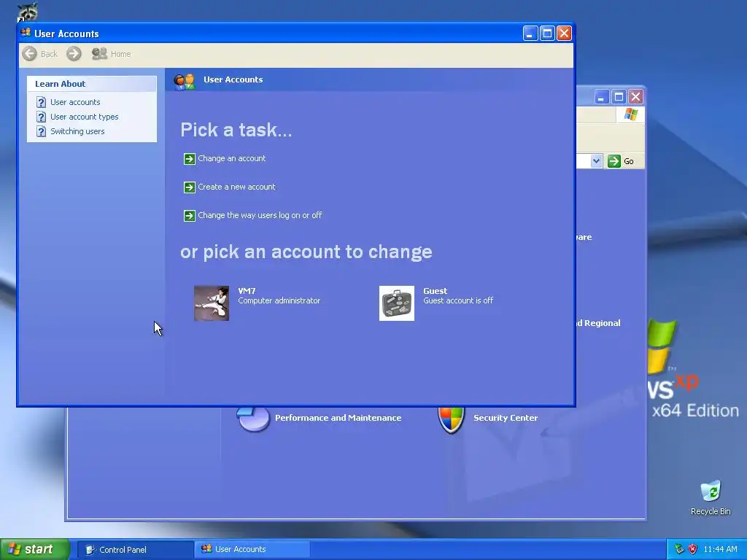Screen dimensions: 747x560
Task: Open help icon beside 'Switching users'
Action: pos(42,131)
